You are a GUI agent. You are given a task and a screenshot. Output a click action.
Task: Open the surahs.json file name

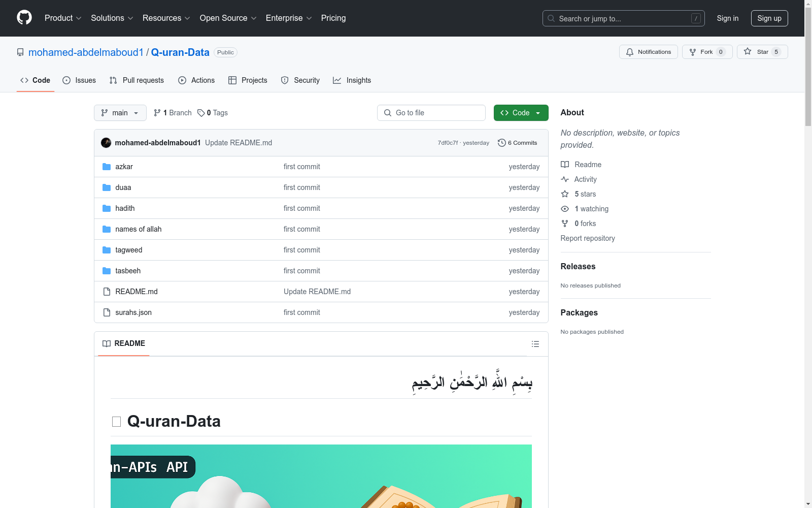click(133, 312)
